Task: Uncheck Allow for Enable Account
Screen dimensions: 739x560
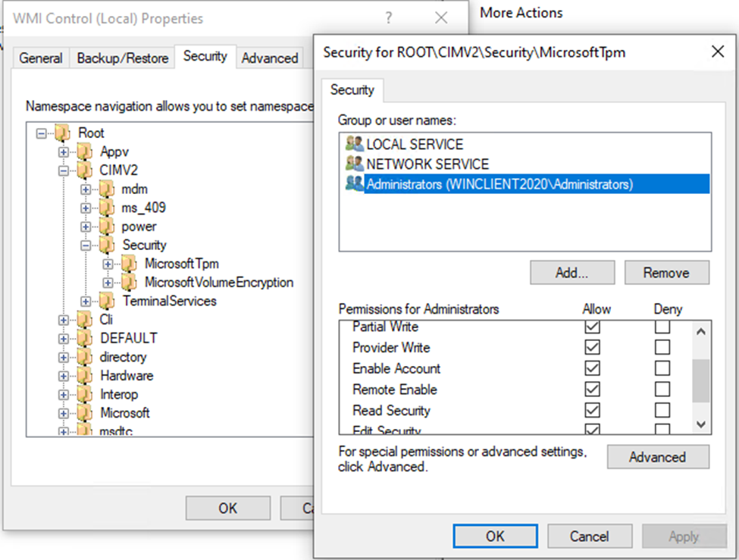Action: pyautogui.click(x=593, y=369)
